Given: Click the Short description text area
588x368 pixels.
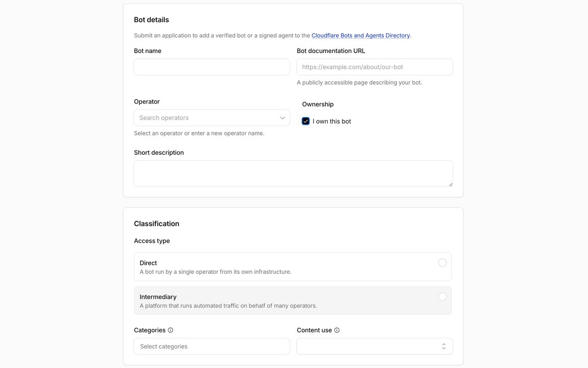Looking at the screenshot, I should pos(293,173).
